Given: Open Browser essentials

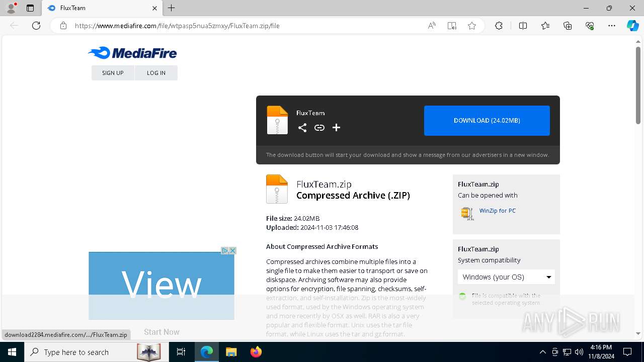Looking at the screenshot, I should pos(590,26).
